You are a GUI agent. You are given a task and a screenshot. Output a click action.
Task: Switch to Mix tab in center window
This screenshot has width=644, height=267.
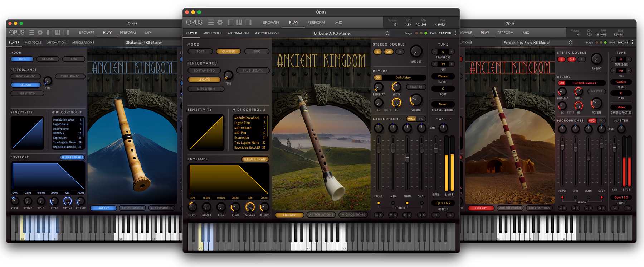[x=338, y=22]
